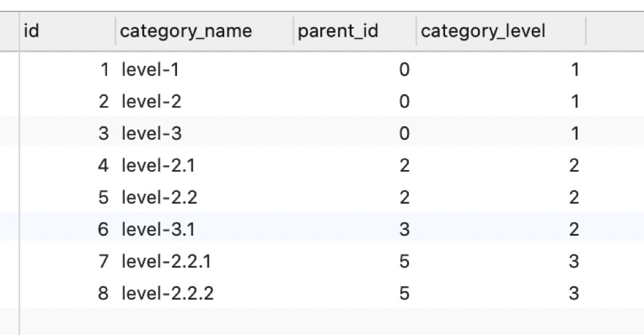Click the category_name column header
This screenshot has width=644, height=335.
[205, 31]
